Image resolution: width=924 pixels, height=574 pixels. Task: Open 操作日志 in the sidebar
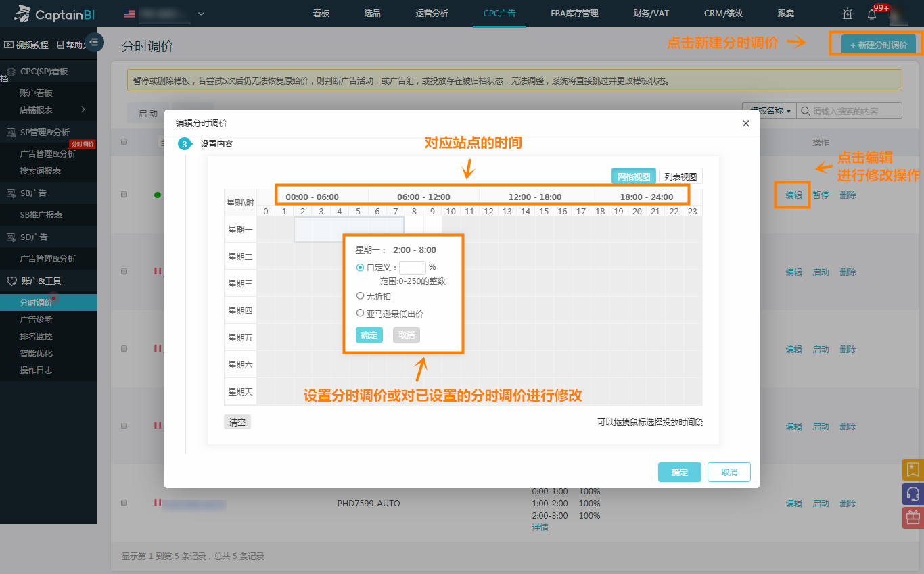click(37, 370)
